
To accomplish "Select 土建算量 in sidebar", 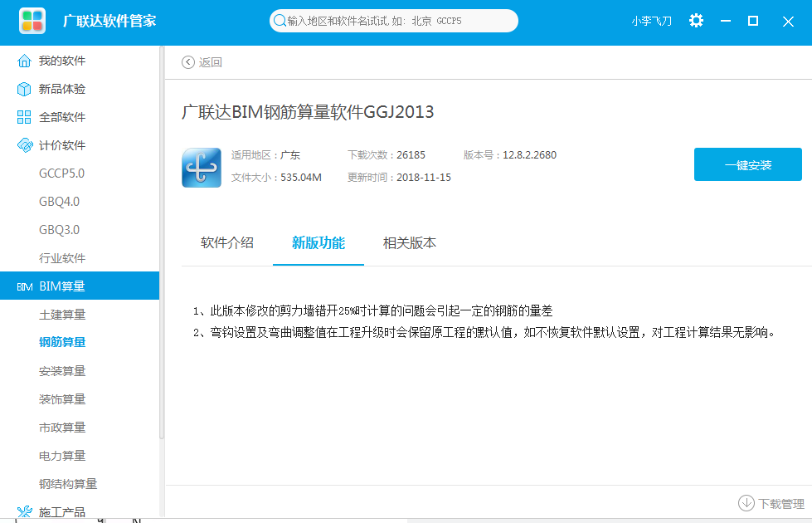I will 62,315.
